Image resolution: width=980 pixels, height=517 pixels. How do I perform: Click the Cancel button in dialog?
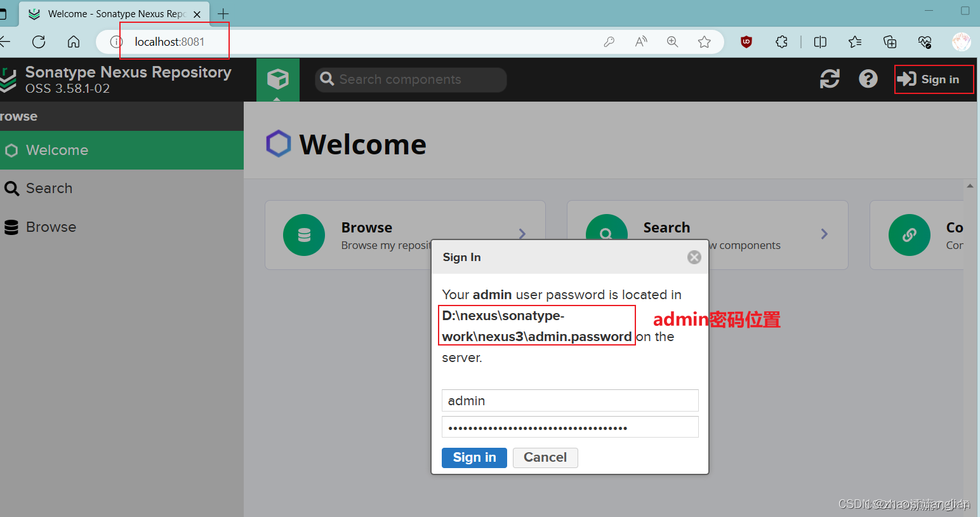tap(545, 458)
